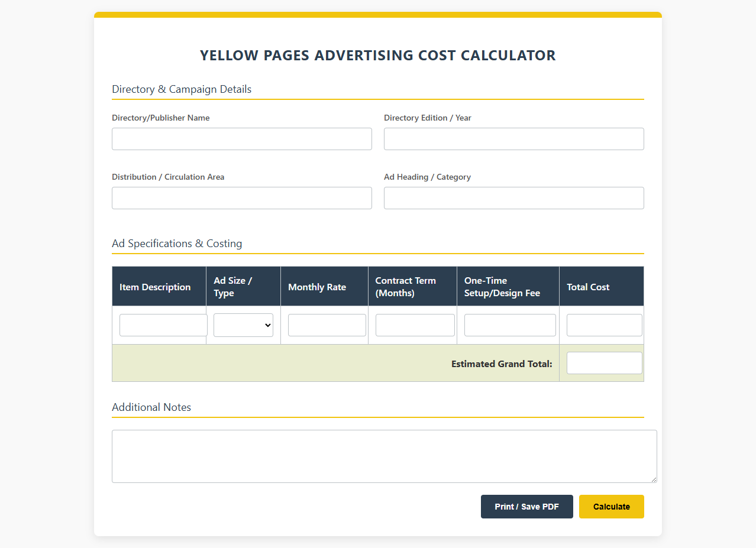The image size is (756, 548).
Task: Click the One-Time Setup/Design Fee input
Action: coord(510,325)
